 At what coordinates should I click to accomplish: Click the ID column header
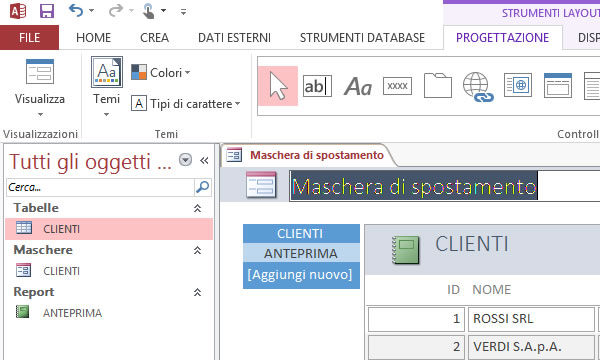click(x=453, y=290)
